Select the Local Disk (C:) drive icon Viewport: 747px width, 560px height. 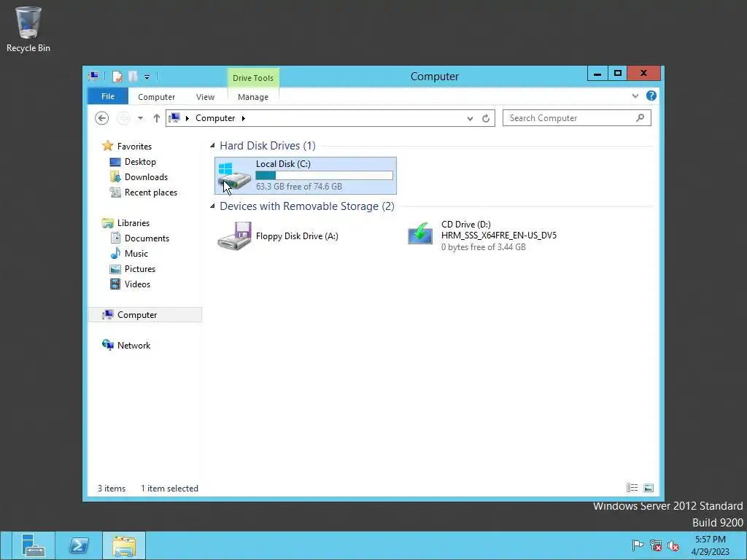234,176
